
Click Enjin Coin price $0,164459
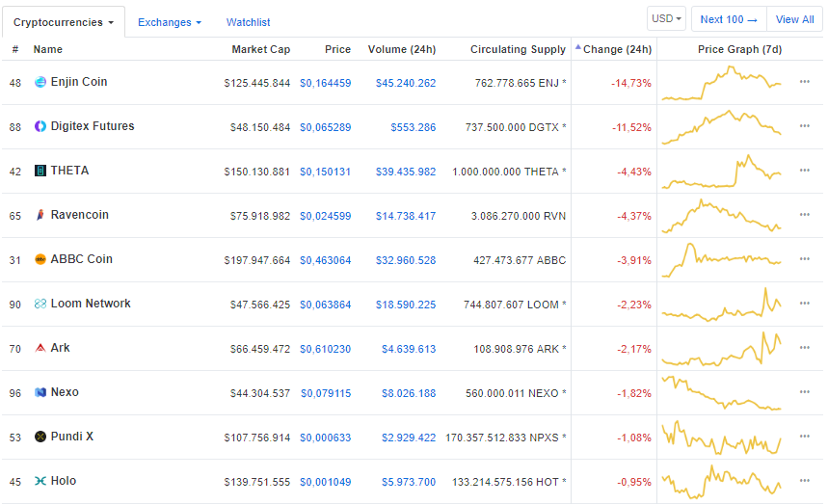point(325,83)
